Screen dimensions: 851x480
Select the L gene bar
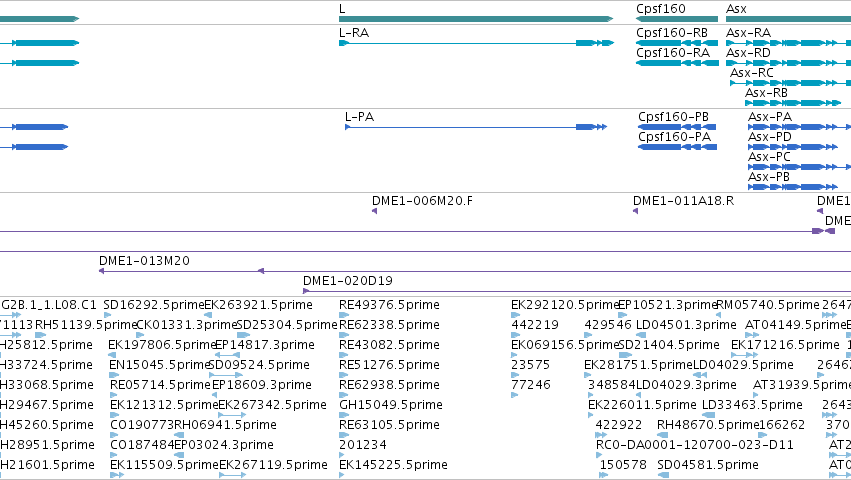coord(476,19)
